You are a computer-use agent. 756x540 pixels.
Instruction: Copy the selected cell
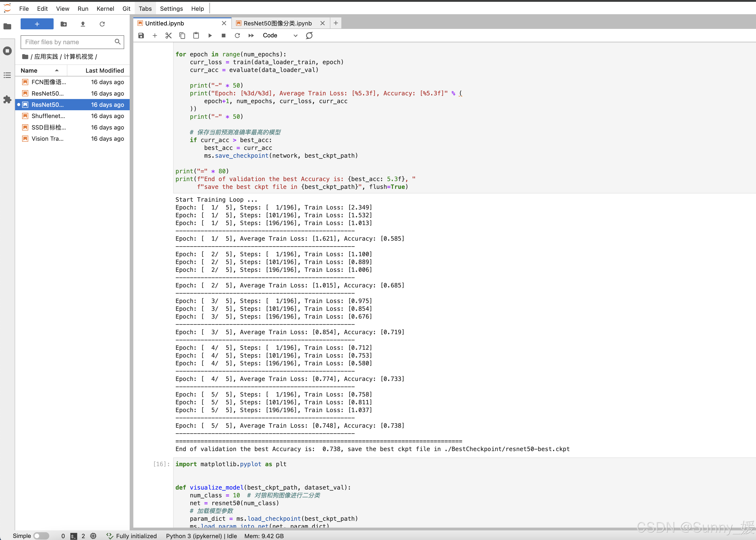point(182,36)
